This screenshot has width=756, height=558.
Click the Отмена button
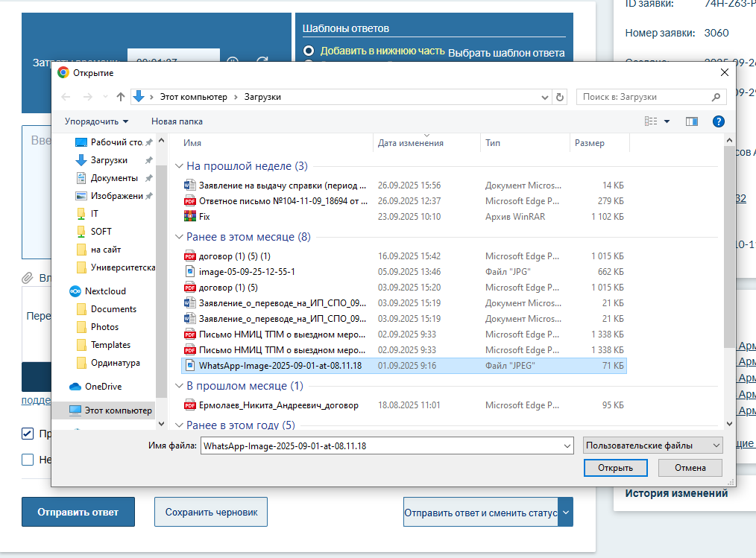pos(690,468)
